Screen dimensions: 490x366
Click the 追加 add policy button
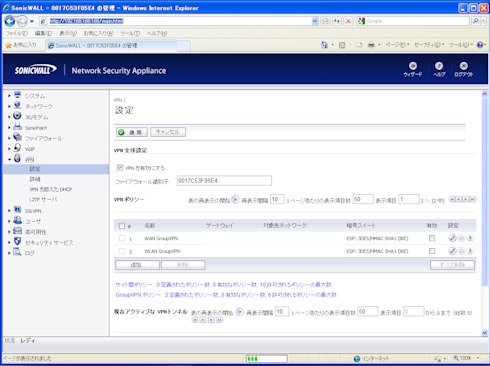(137, 265)
